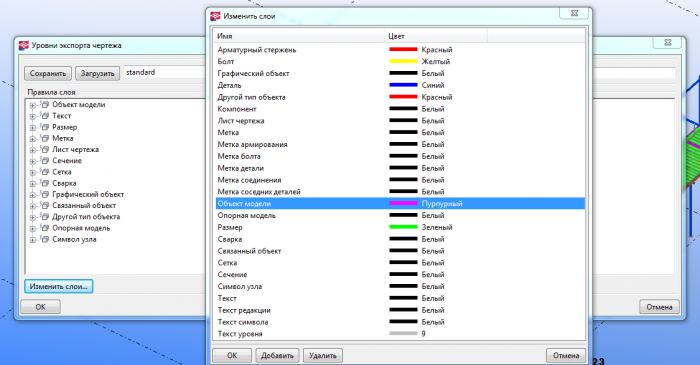Close the Изменить слои dialog
Screen dimensions: 700x365
click(x=575, y=13)
